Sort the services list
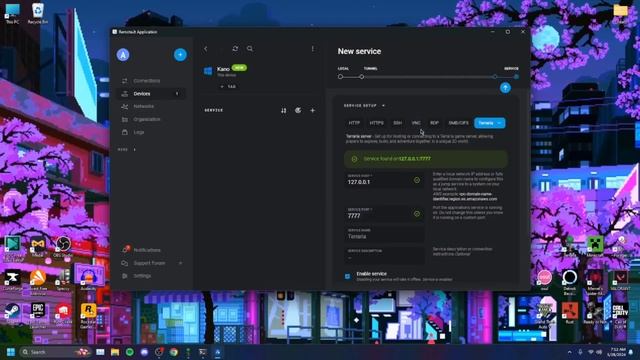This screenshot has height=360, width=640. tap(283, 111)
